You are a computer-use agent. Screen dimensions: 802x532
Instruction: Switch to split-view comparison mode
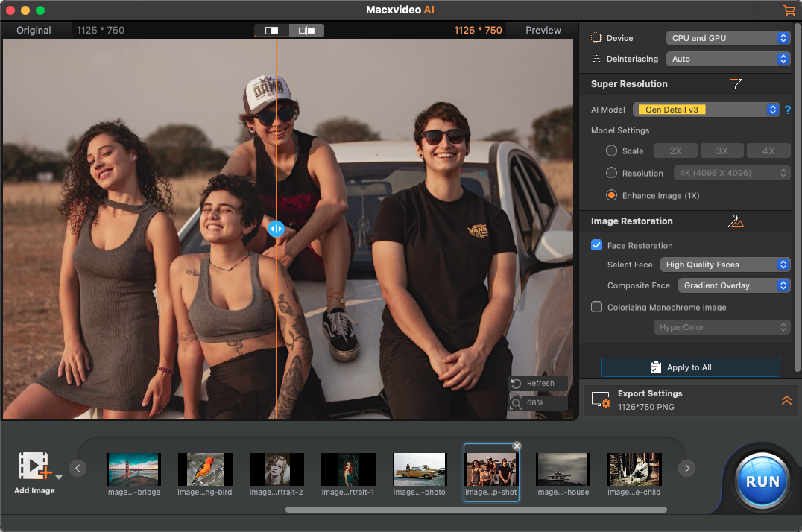coord(272,31)
